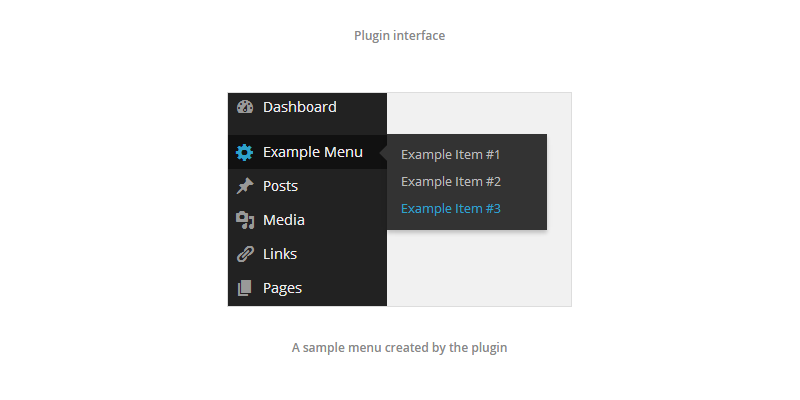Screen dimensions: 800x400
Task: Click the Links chain icon
Action: pos(245,254)
